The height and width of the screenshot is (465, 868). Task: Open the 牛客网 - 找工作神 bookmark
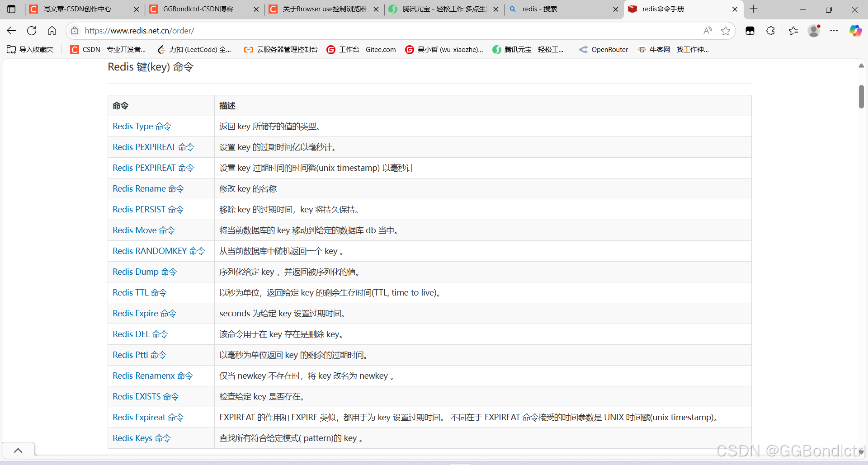click(673, 50)
